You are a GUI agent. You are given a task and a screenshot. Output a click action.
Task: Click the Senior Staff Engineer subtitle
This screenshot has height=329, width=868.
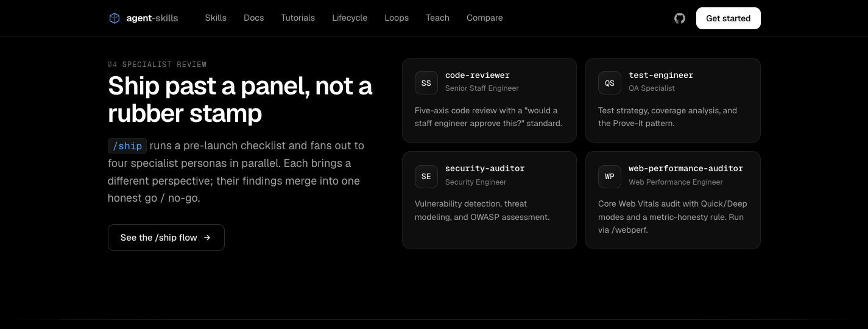click(x=482, y=88)
